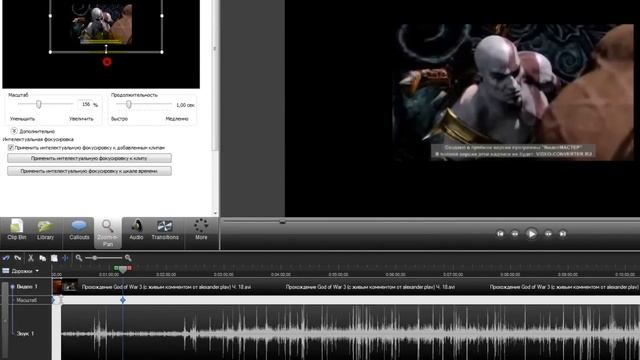Image resolution: width=640 pixels, height=360 pixels.
Task: Click the Быстро label under duration slider
Action: pyautogui.click(x=119, y=119)
